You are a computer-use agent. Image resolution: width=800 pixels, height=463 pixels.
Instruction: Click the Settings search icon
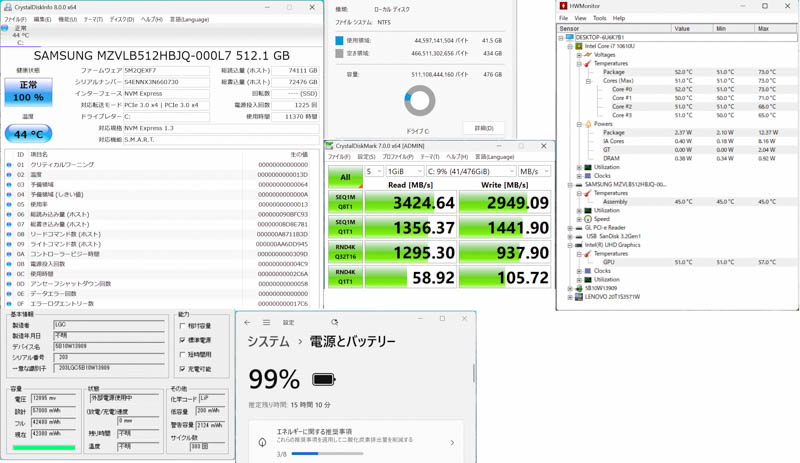pos(335,323)
